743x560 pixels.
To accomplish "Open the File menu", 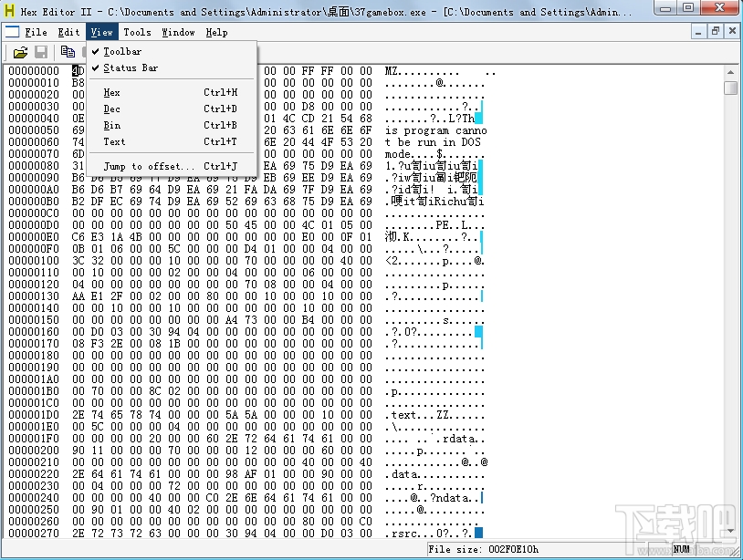I will tap(36, 31).
